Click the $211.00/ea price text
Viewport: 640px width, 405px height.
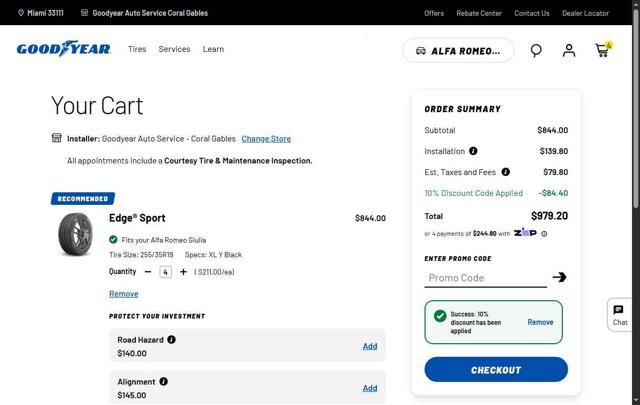pyautogui.click(x=214, y=272)
